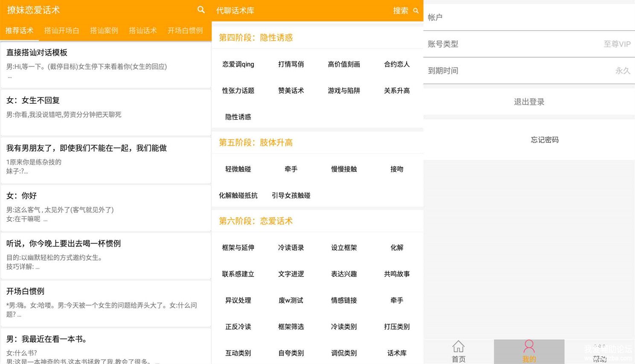Image resolution: width=635 pixels, height=364 pixels.
Task: Click the 第六阶段：恋爱话术 heading
Action: click(x=256, y=221)
